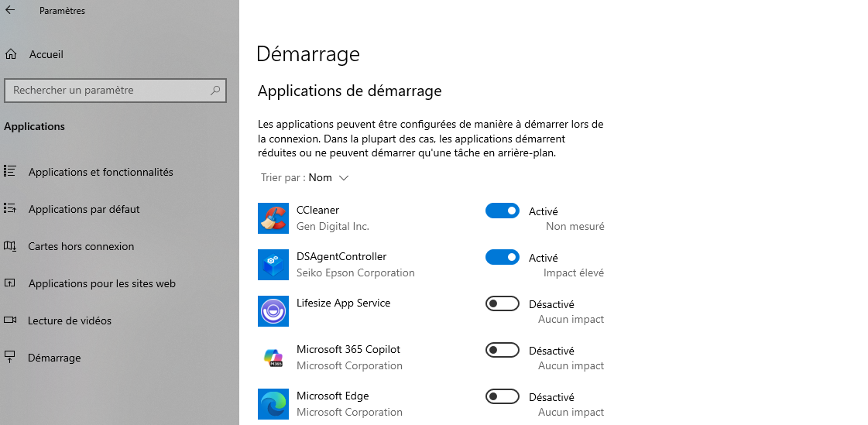The image size is (868, 425).
Task: Click the magnifier icon in the search box
Action: 215,91
